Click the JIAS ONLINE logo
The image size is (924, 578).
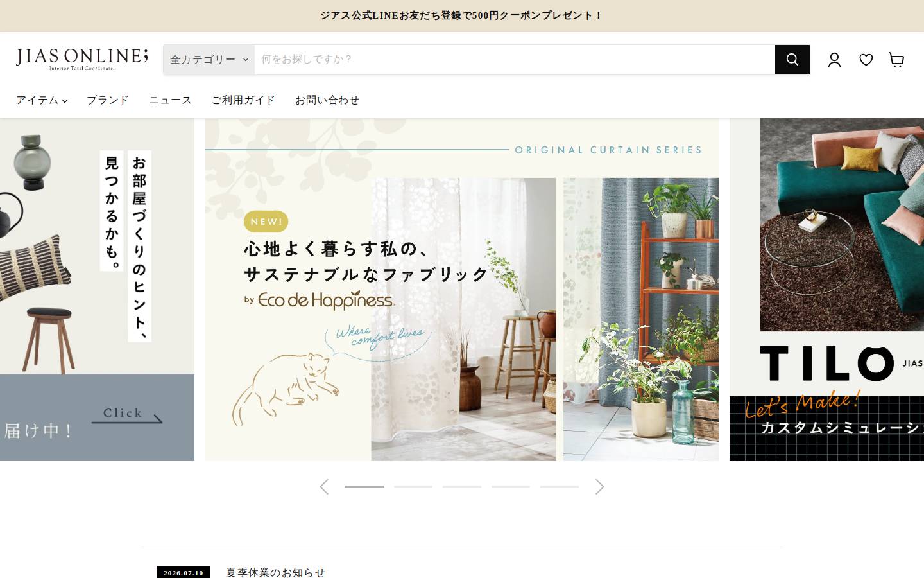82,59
